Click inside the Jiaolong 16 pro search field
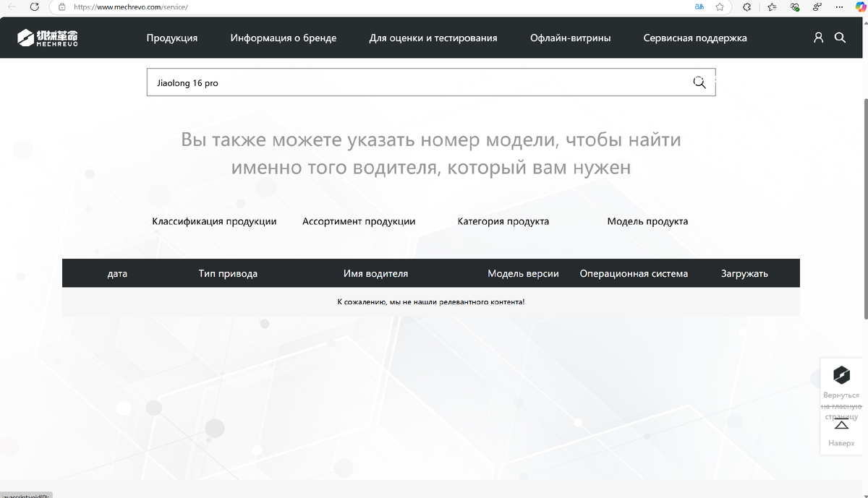868x498 pixels. click(x=362, y=82)
